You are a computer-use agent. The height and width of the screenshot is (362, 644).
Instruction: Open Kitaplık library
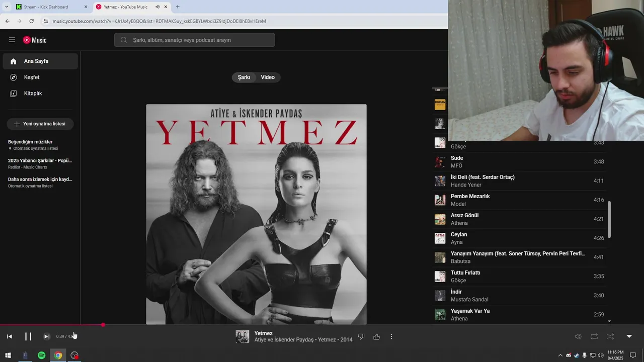click(x=40, y=94)
